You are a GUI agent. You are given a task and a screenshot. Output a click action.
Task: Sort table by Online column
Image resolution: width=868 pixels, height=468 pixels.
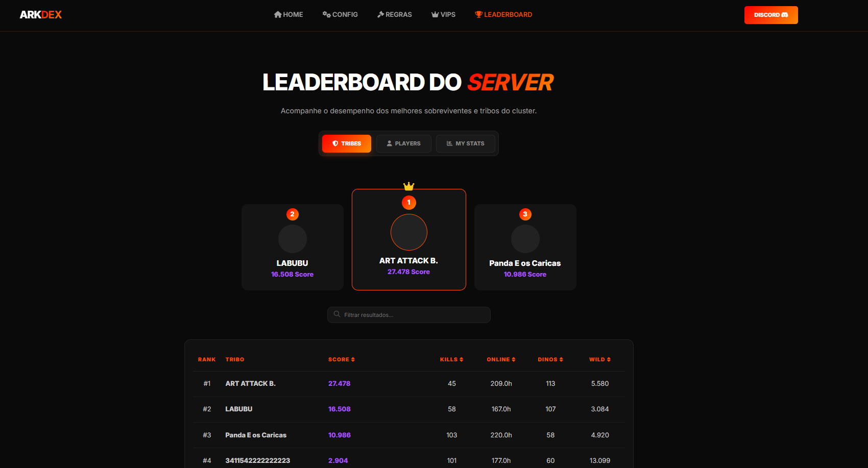[501, 360]
